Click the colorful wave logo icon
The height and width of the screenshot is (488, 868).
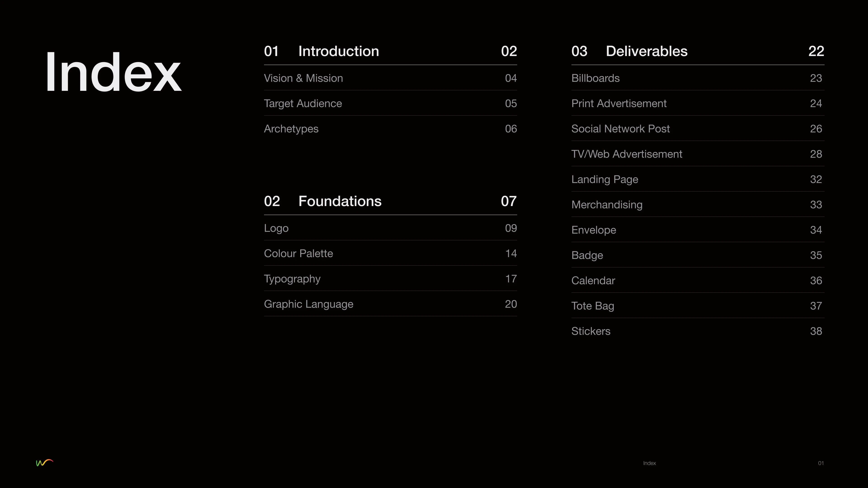45,463
